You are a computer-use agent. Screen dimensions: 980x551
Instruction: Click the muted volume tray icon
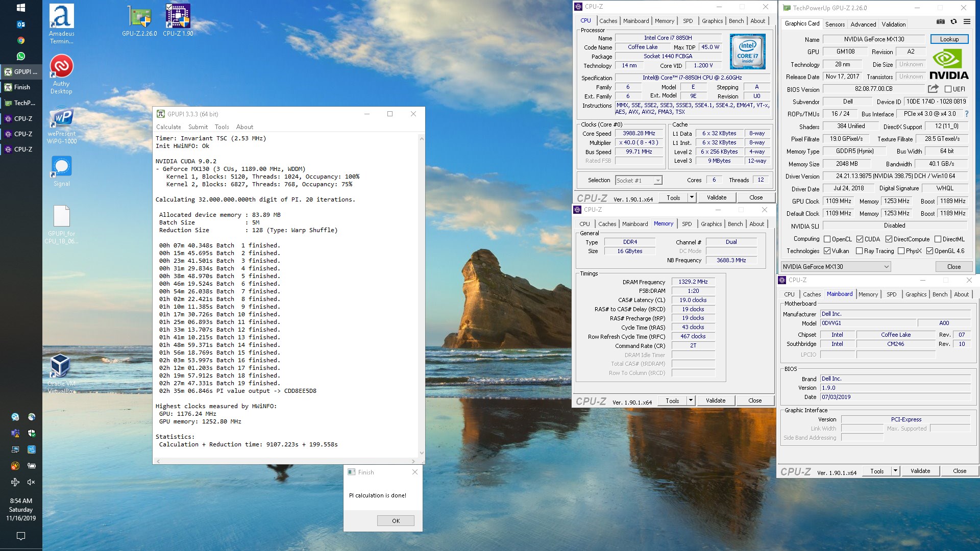pyautogui.click(x=31, y=482)
